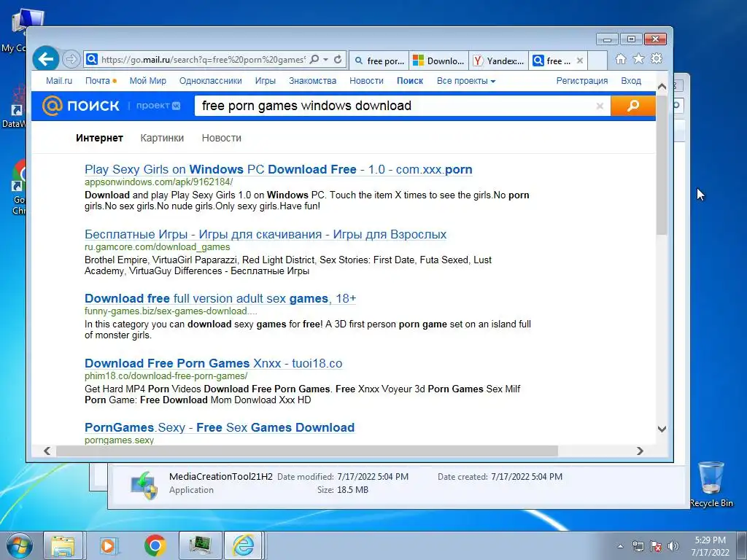Click the phim18.co green URL

click(166, 376)
